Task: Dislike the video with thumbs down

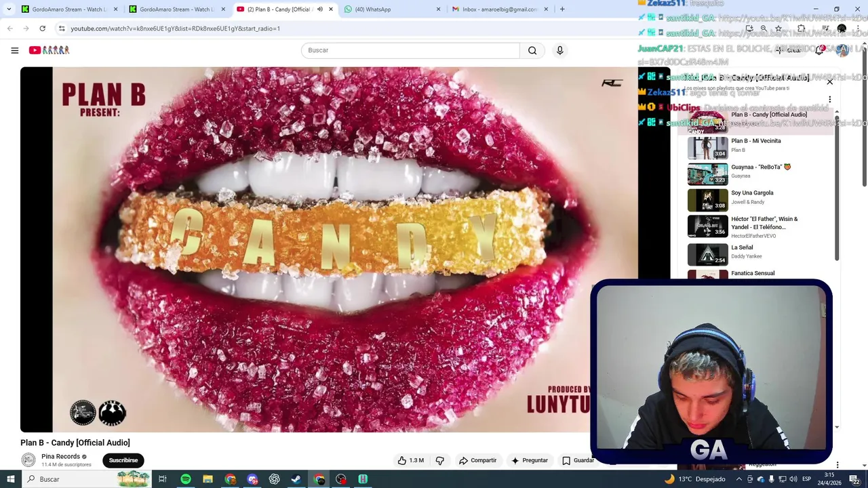Action: tap(439, 460)
